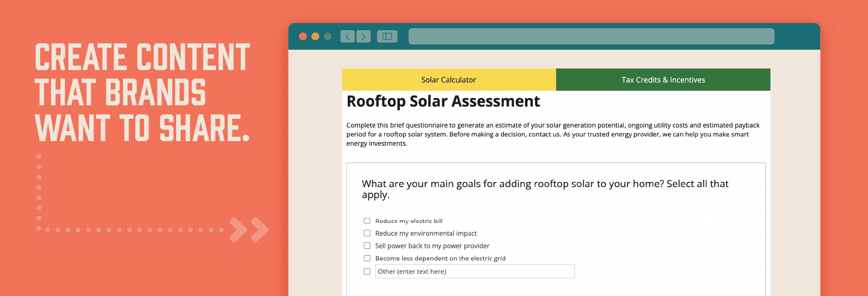Screen dimensions: 868x296
Task: Open the Tax Credits & Incentives tab
Action: tap(663, 80)
